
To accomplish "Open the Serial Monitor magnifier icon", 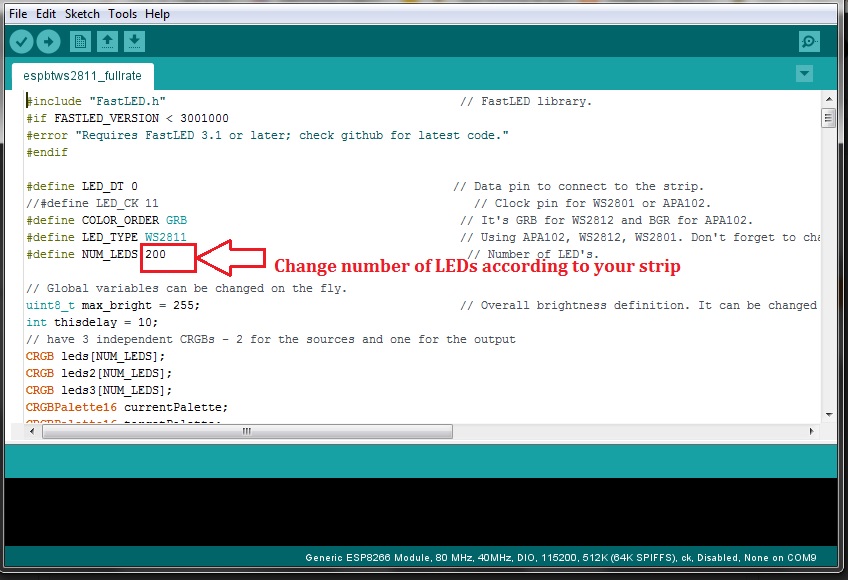I will (x=809, y=42).
